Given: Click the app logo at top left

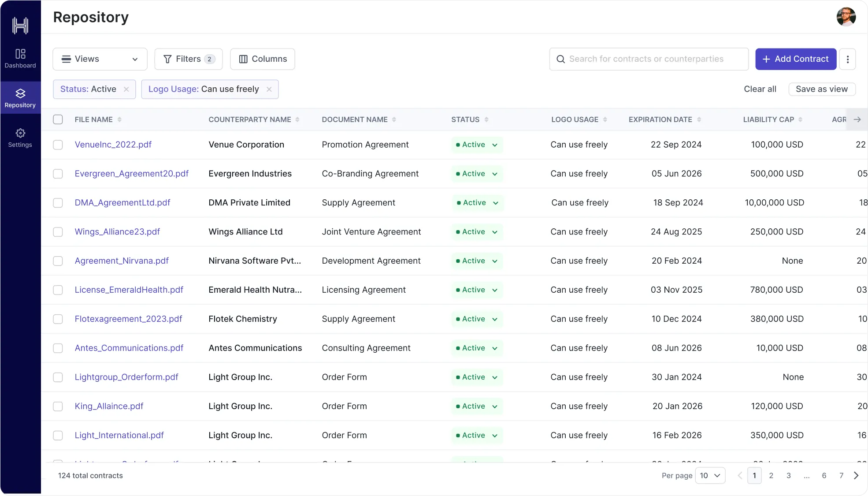Looking at the screenshot, I should [x=20, y=26].
